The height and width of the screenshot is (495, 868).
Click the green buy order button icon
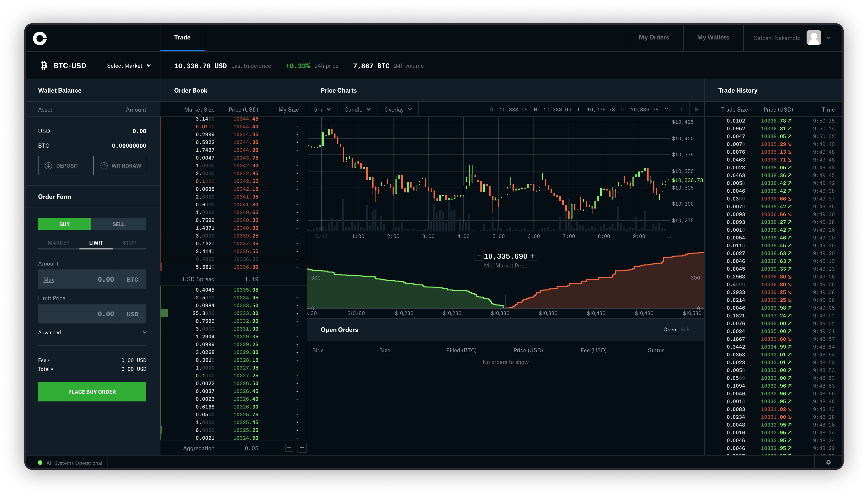92,391
